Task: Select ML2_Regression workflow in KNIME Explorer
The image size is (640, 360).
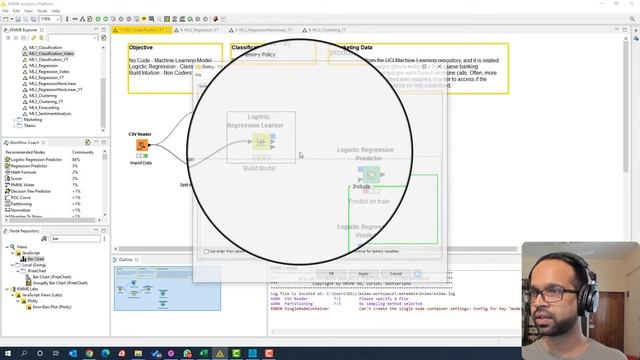Action: 43,65
